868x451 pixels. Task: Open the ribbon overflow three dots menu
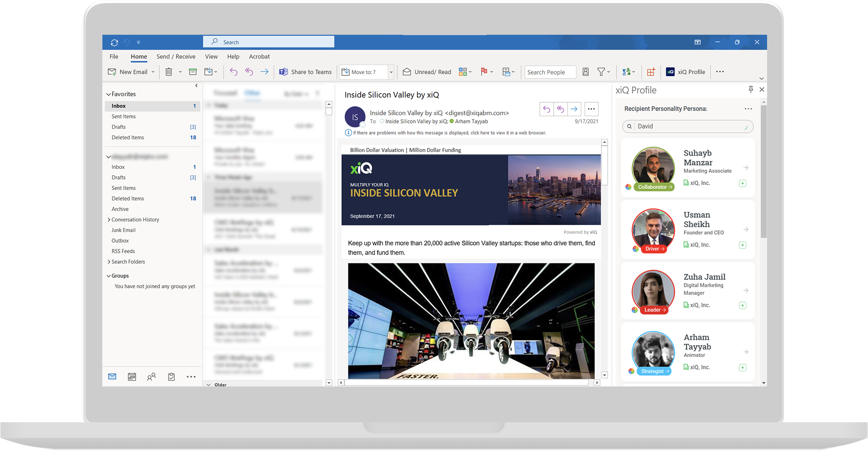click(x=720, y=72)
